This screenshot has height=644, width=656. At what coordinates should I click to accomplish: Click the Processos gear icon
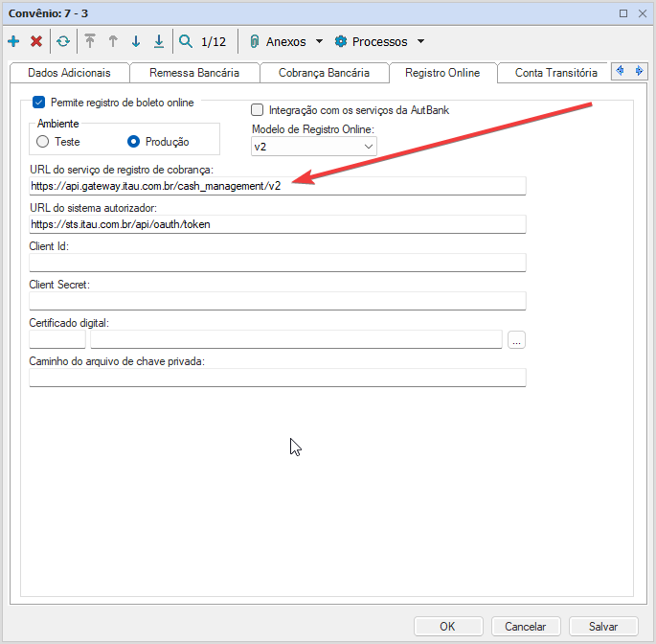pyautogui.click(x=341, y=41)
